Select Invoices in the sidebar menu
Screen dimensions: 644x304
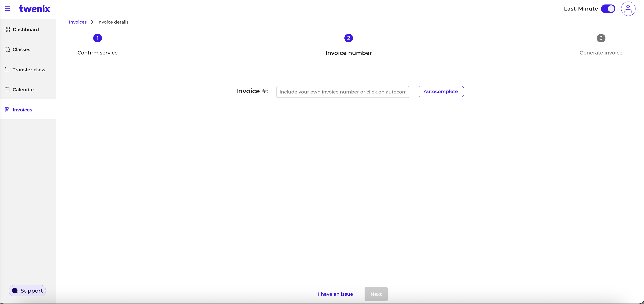(x=22, y=110)
